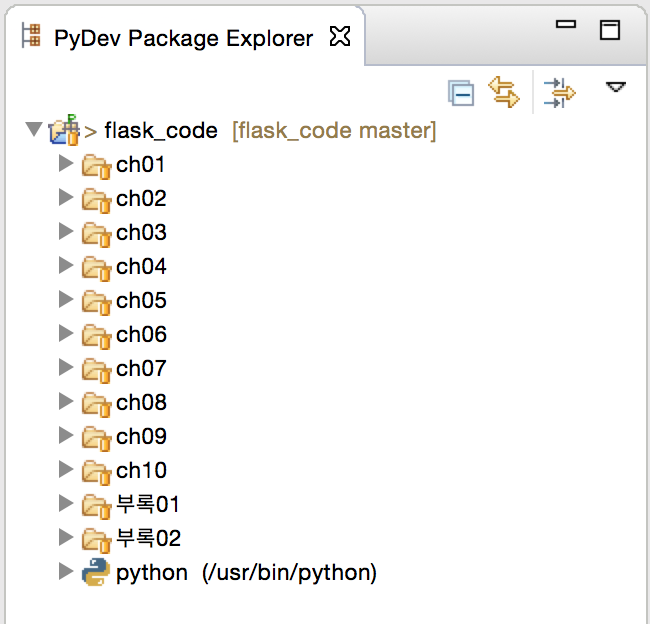Select the ch05 tree label
650x624 pixels.
pyautogui.click(x=141, y=301)
